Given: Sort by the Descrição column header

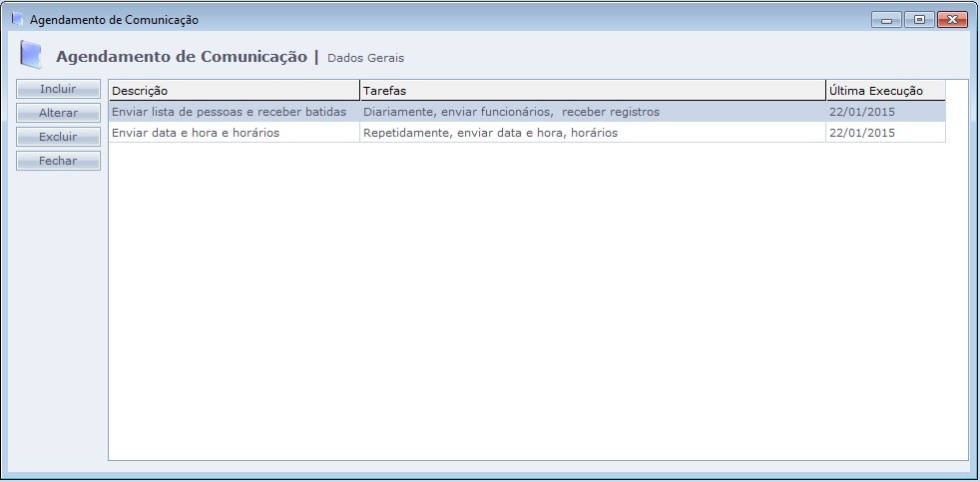Looking at the screenshot, I should pos(234,91).
